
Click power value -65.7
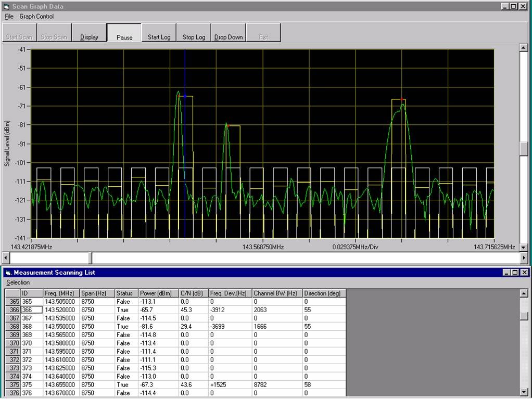coord(159,310)
